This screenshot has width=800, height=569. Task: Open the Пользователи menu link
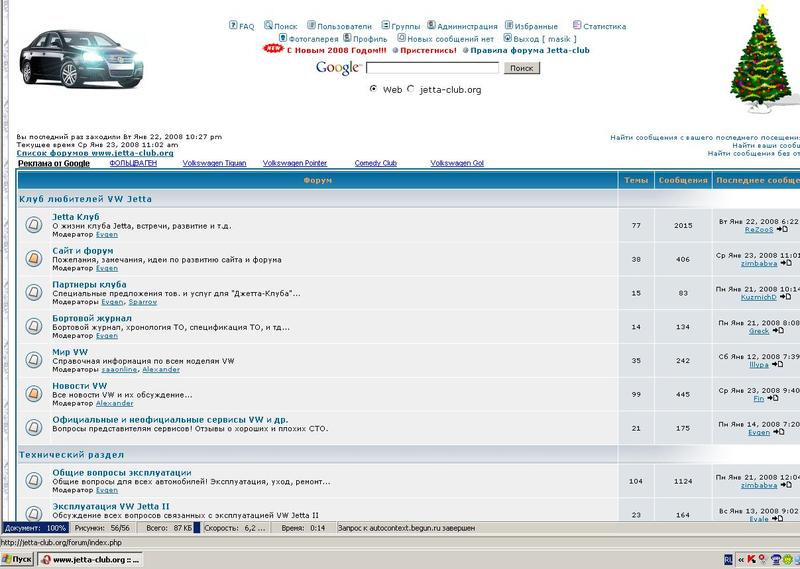344,27
